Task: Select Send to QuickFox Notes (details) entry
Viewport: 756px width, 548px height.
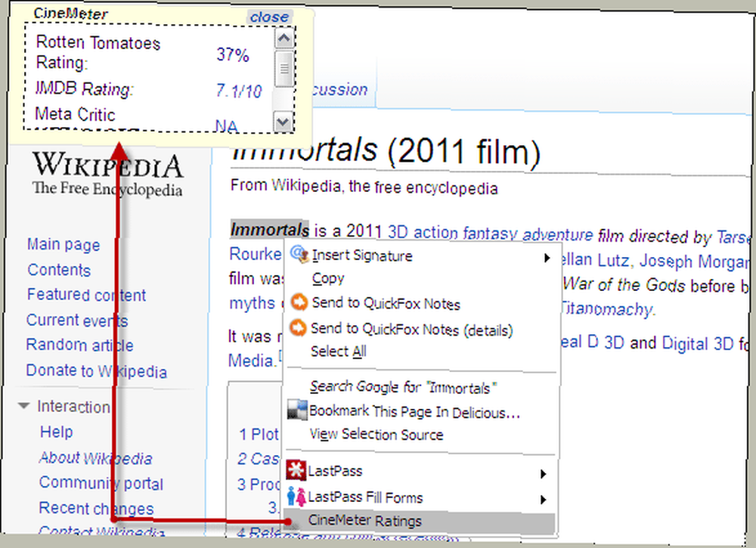Action: click(x=411, y=329)
